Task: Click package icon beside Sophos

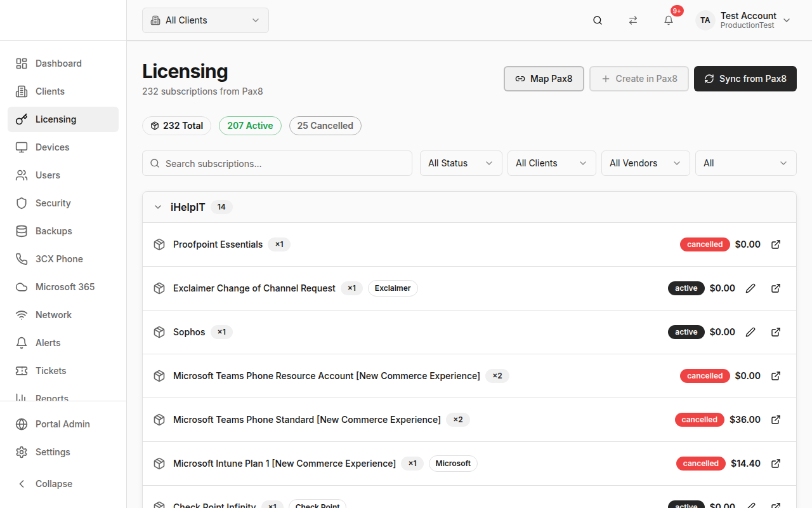Action: [x=159, y=332]
